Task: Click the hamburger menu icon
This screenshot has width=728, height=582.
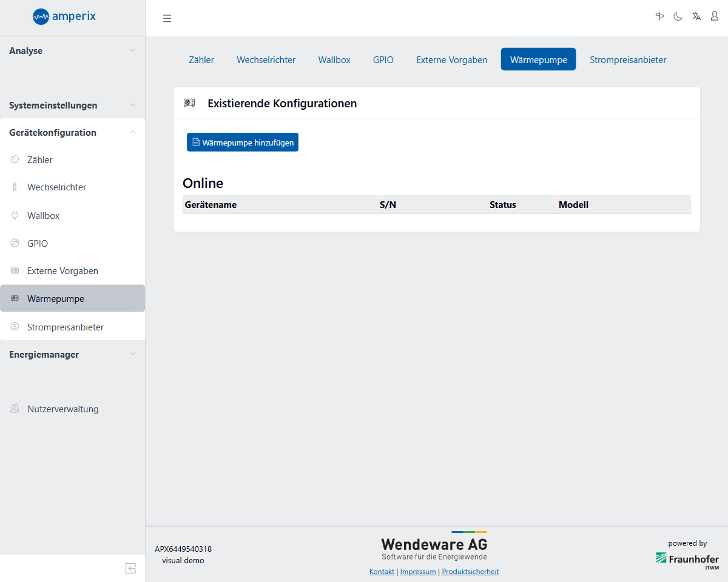Action: pyautogui.click(x=167, y=18)
